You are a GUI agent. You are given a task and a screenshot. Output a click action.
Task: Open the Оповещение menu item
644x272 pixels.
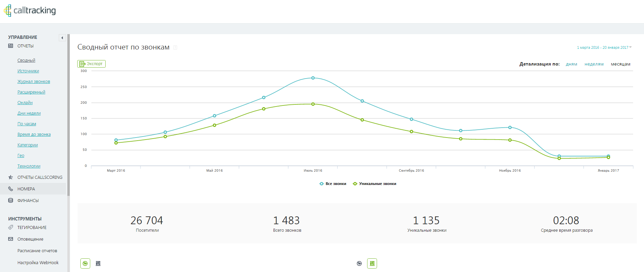coord(30,239)
